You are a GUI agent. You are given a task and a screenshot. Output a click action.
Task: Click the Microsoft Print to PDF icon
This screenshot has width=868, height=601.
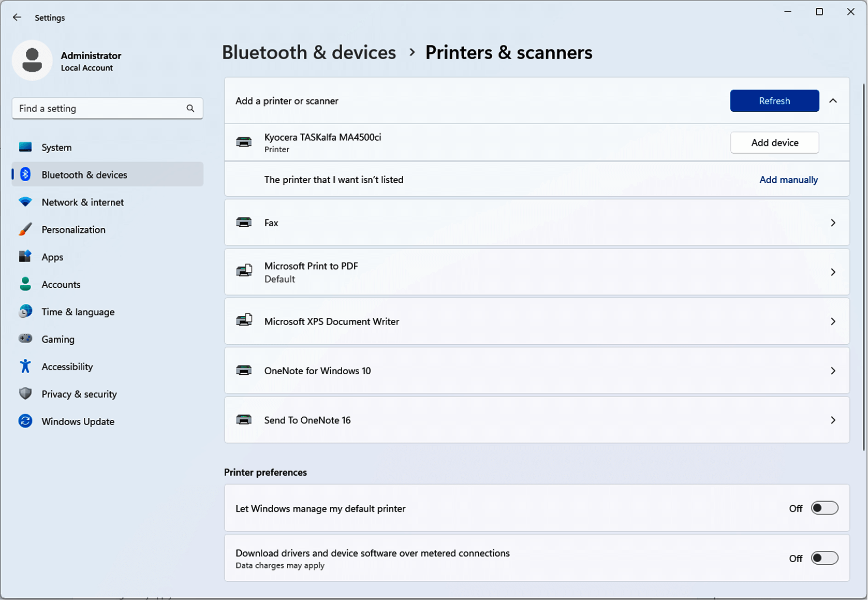[244, 271]
